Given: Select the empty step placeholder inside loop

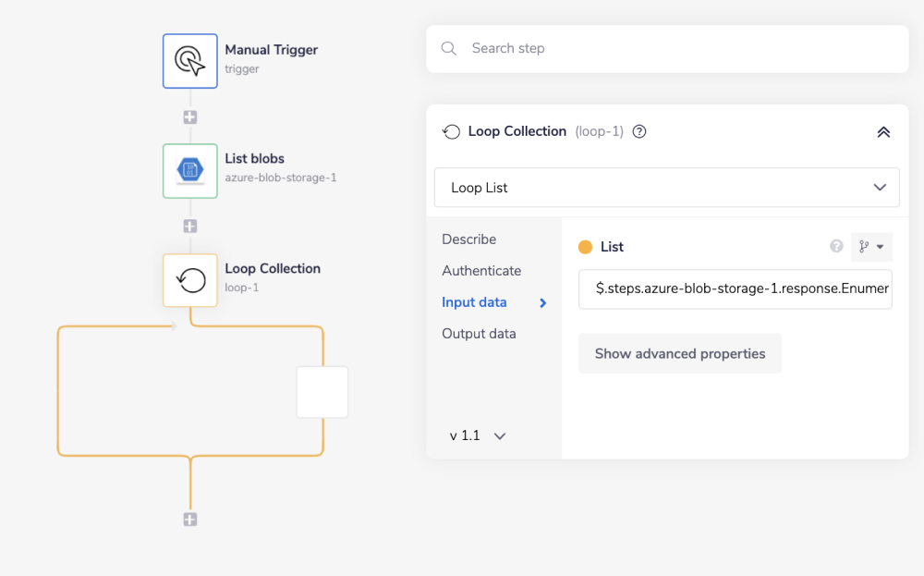Looking at the screenshot, I should tap(322, 392).
